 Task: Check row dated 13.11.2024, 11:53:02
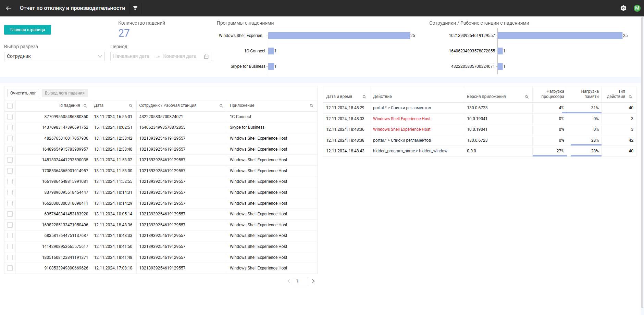(10, 160)
